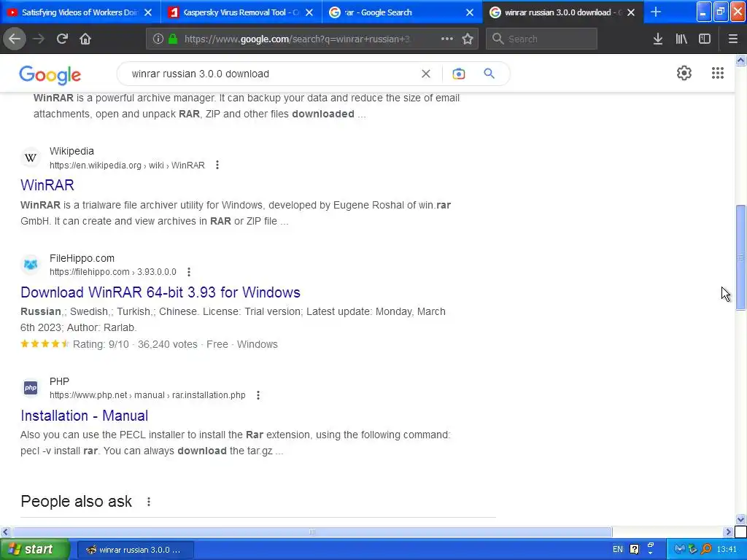Viewport: 747px width, 560px height.
Task: Open the Downloads arrow in toolbar
Action: pos(658,39)
